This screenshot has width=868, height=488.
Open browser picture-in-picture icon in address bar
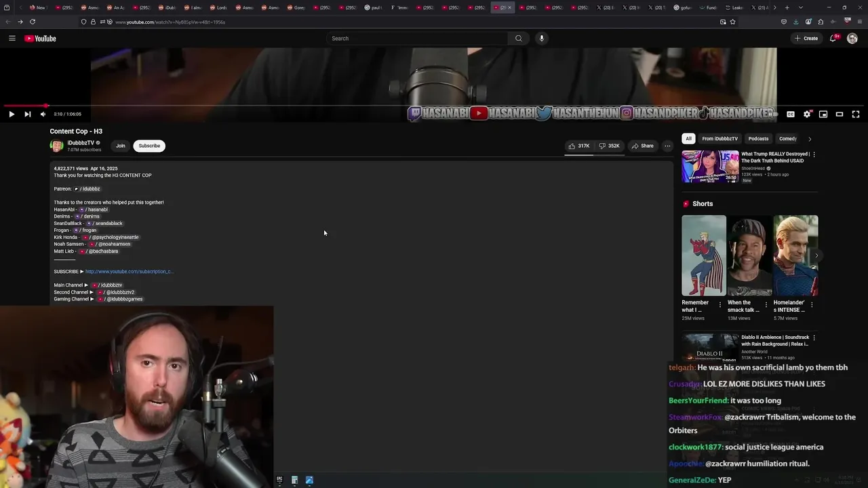(x=723, y=22)
